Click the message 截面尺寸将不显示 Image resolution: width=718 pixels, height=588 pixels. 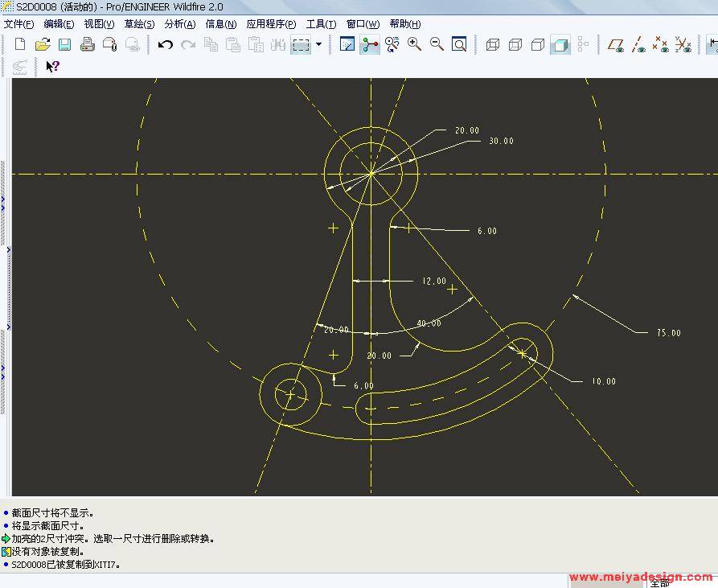pyautogui.click(x=52, y=513)
